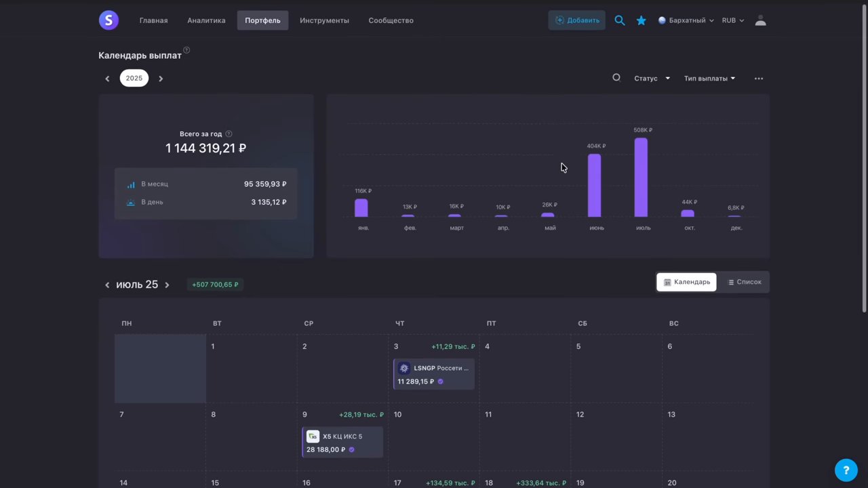
Task: Click the purple S logo icon
Action: (x=108, y=20)
